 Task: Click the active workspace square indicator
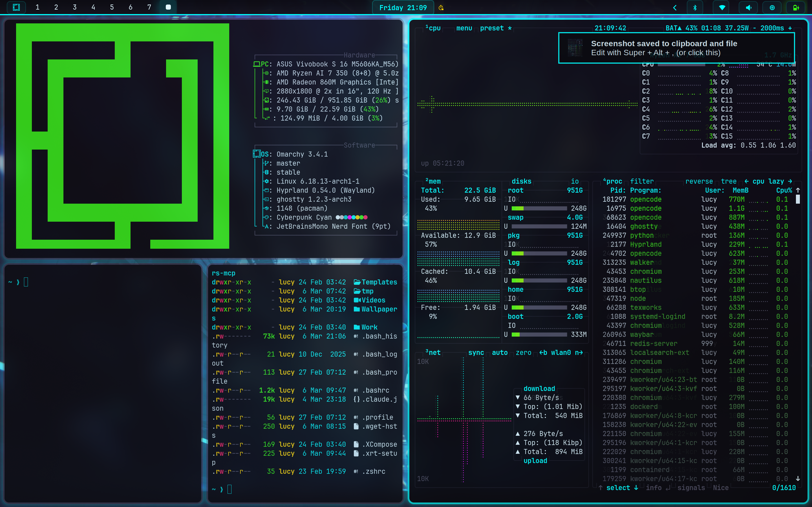click(168, 7)
